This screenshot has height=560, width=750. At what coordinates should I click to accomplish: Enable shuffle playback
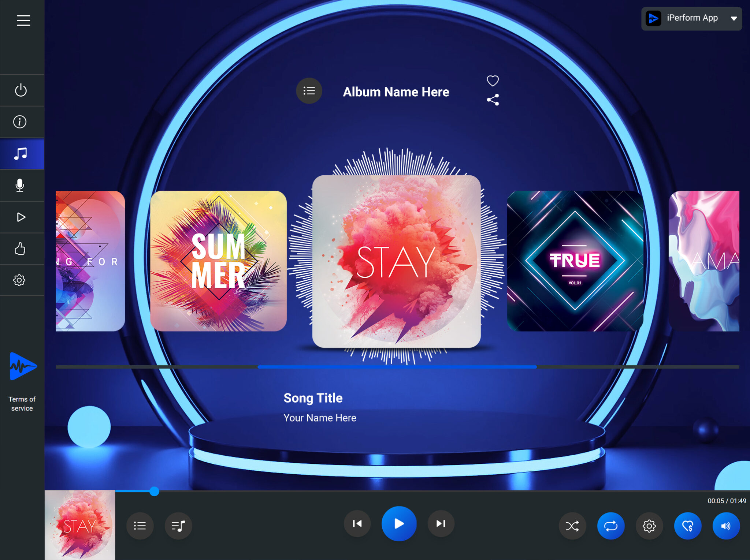coord(572,526)
